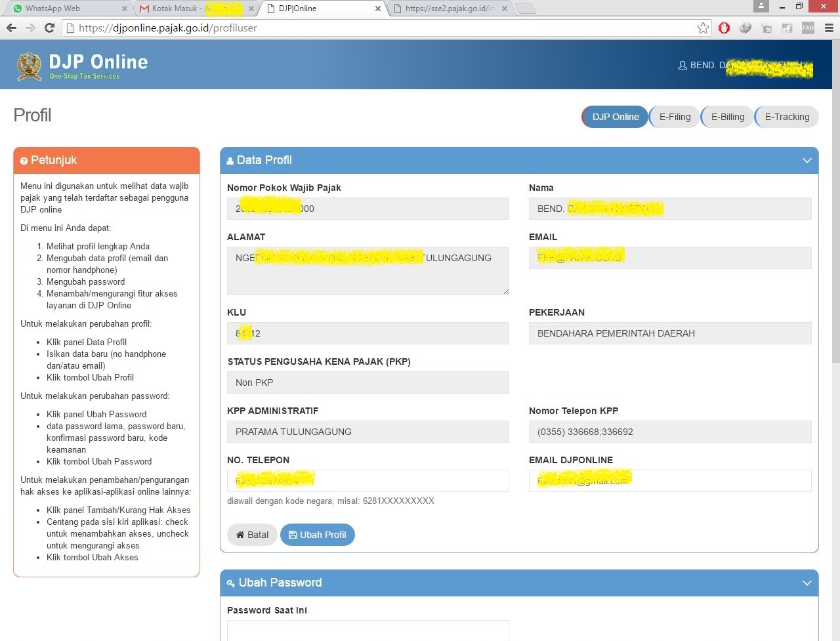Click the 'Klik tombol Ubah Akses' list item

click(93, 558)
